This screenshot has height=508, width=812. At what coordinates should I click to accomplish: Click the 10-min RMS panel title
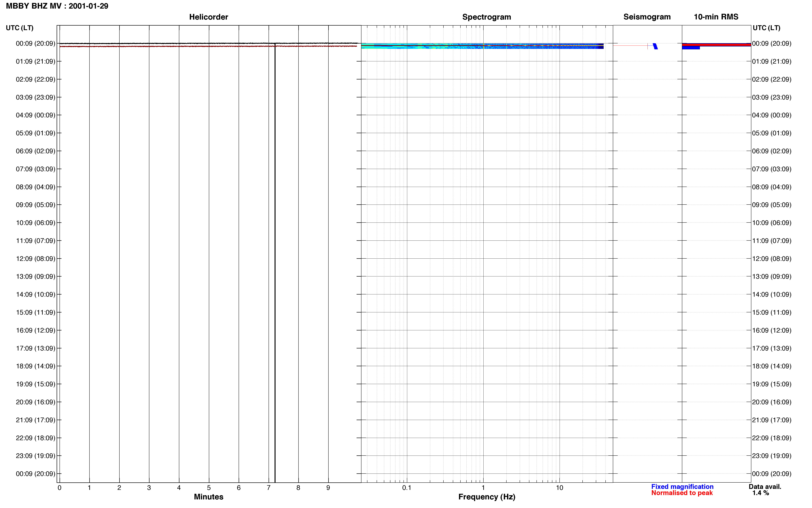pos(716,17)
